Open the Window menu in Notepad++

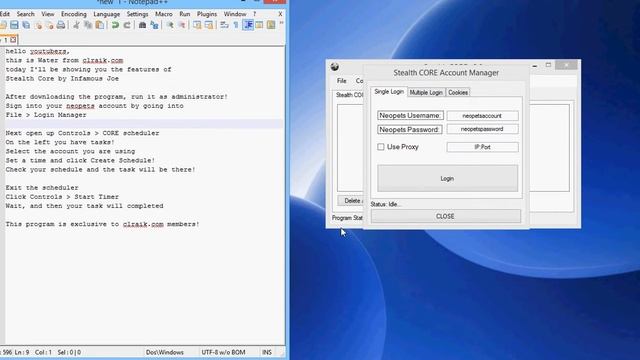click(235, 14)
